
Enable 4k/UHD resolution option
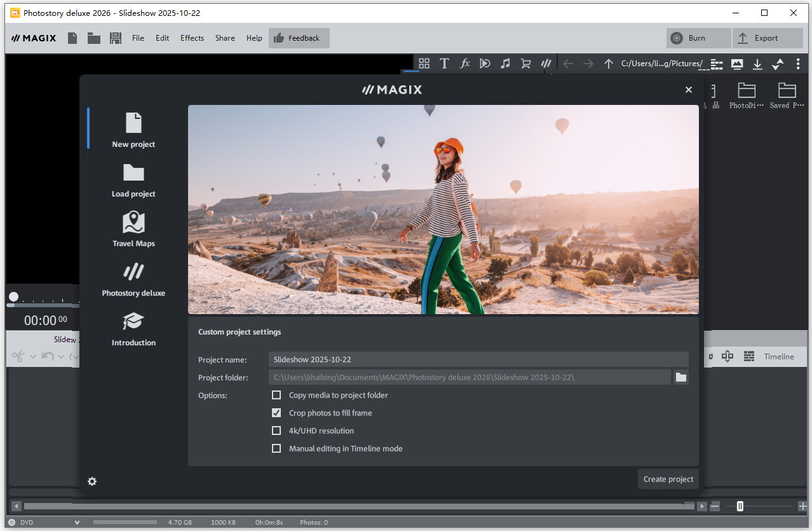(x=276, y=431)
